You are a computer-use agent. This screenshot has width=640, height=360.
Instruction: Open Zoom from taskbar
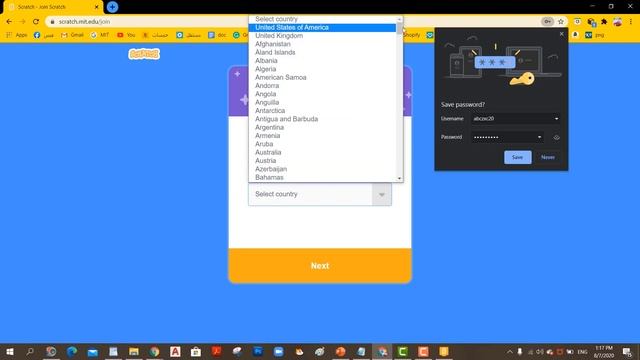click(x=278, y=351)
